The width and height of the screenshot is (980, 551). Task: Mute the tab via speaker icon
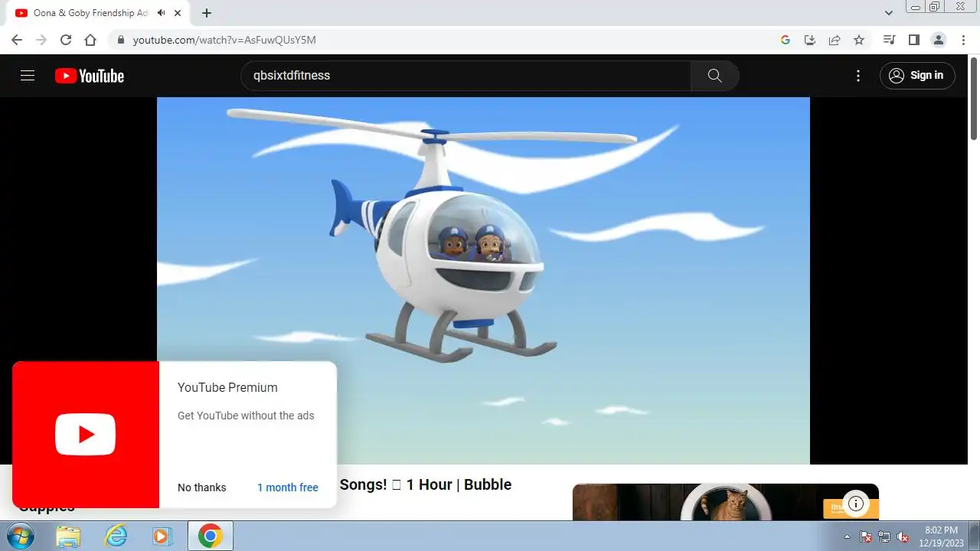click(161, 13)
